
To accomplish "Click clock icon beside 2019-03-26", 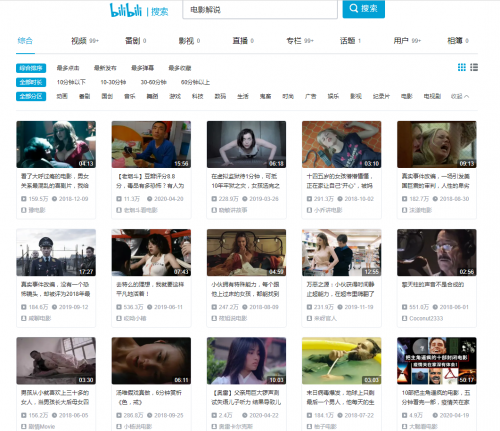I will tap(245, 199).
